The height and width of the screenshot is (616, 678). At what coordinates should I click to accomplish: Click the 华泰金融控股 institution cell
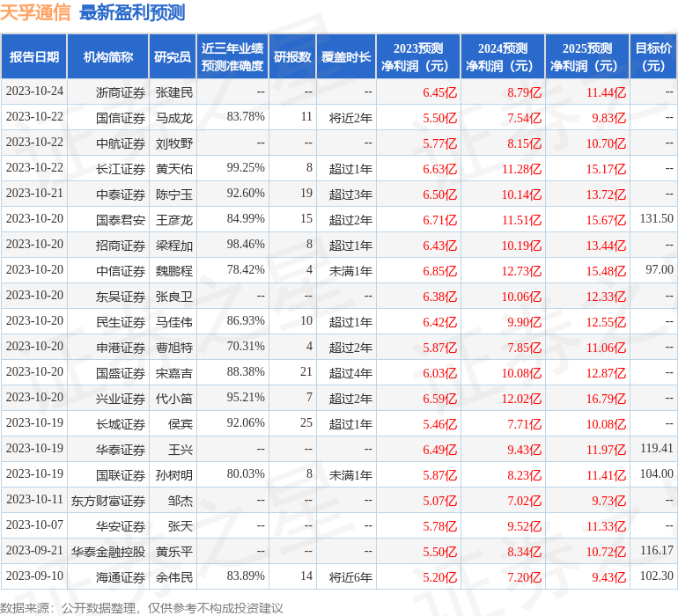point(108,552)
